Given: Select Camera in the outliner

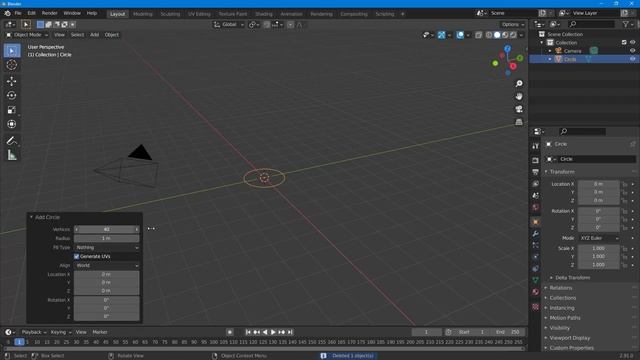Looking at the screenshot, I should pyautogui.click(x=572, y=51).
